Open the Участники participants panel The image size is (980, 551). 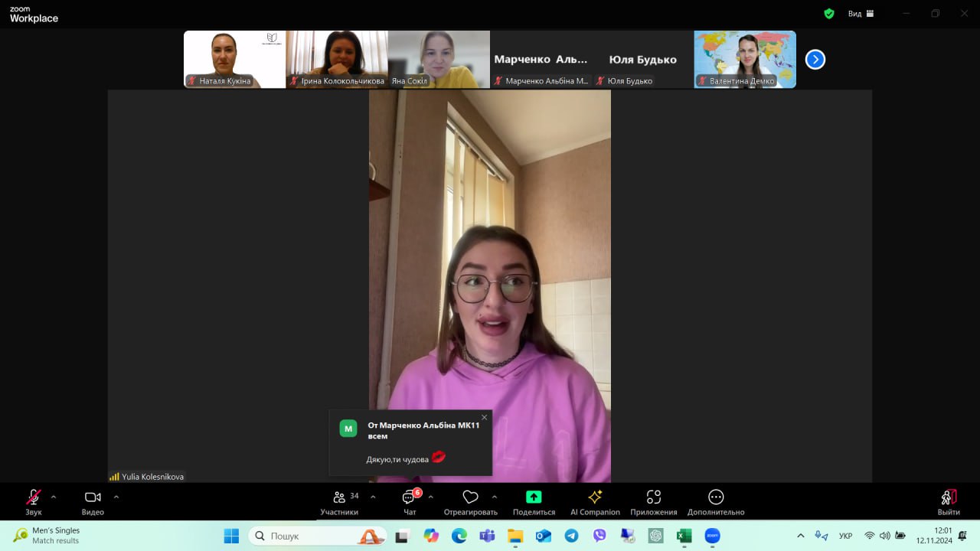339,502
